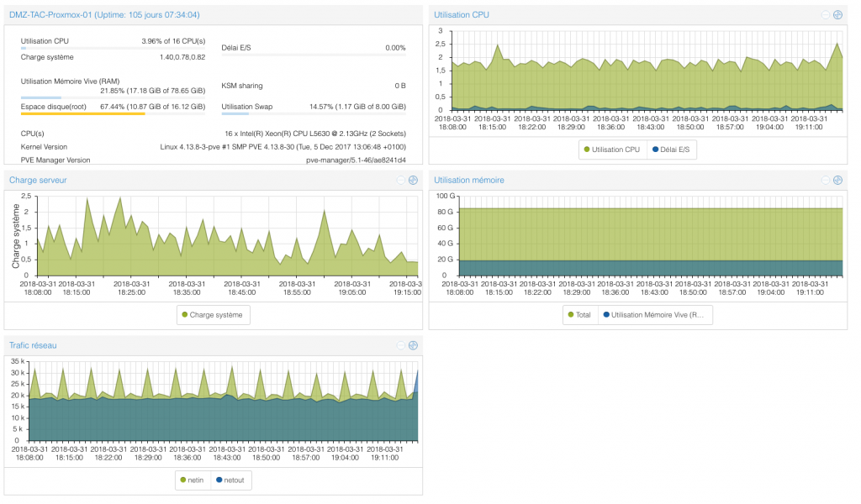This screenshot has width=861, height=504.
Task: Click the zoom reset icon on Utilisation mémoire panel
Action: click(x=837, y=180)
